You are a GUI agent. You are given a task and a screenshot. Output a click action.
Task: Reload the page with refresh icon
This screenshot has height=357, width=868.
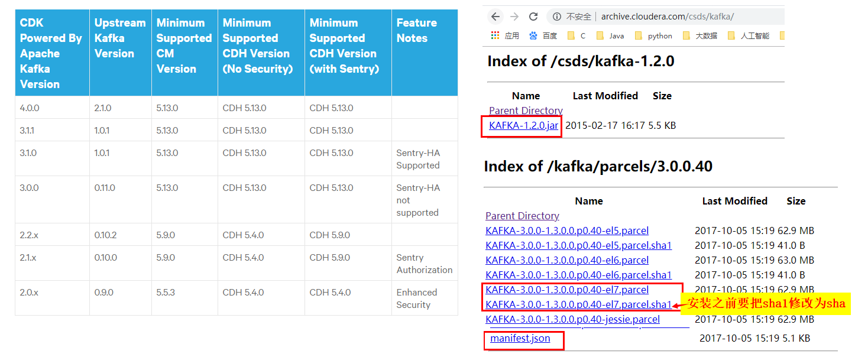coord(533,17)
